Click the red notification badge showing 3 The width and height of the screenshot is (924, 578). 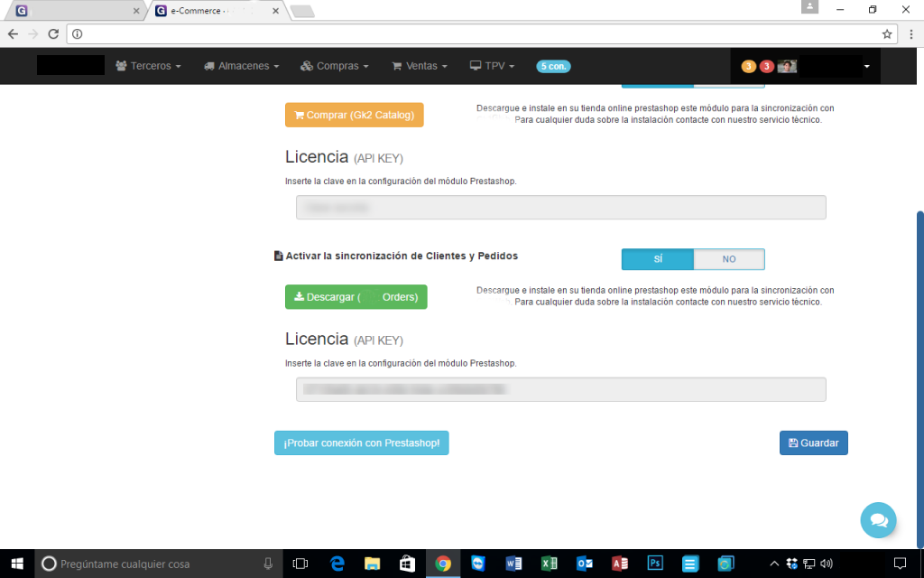coord(766,66)
